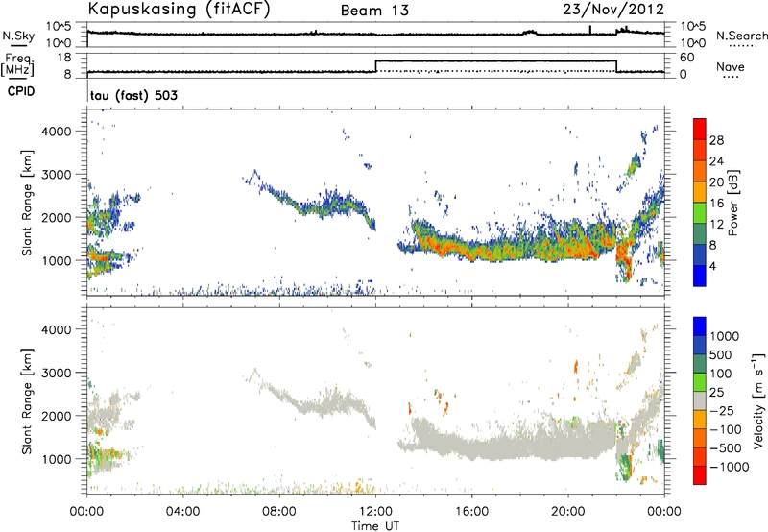Click the 60 tick on Nave axis
Viewport: 768px width, 532px height.
tap(686, 58)
